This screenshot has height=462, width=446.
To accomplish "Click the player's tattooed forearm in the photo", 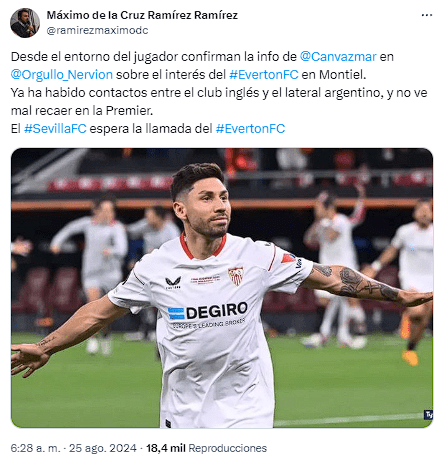I will pos(362,284).
